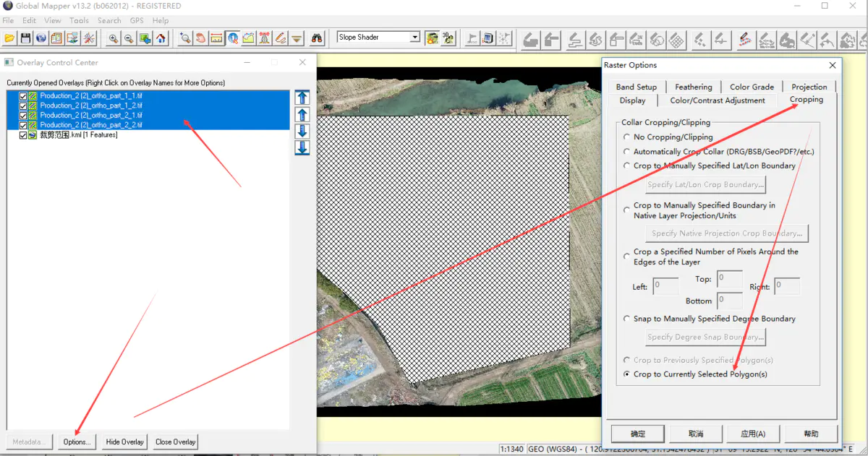The height and width of the screenshot is (456, 868).
Task: Click the Close Overlay button
Action: pyautogui.click(x=175, y=442)
